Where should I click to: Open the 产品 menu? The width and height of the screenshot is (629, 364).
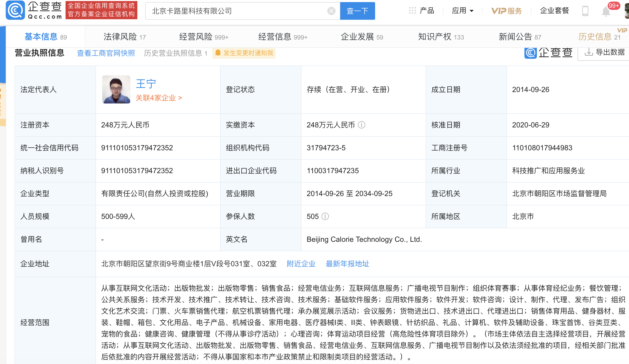427,11
